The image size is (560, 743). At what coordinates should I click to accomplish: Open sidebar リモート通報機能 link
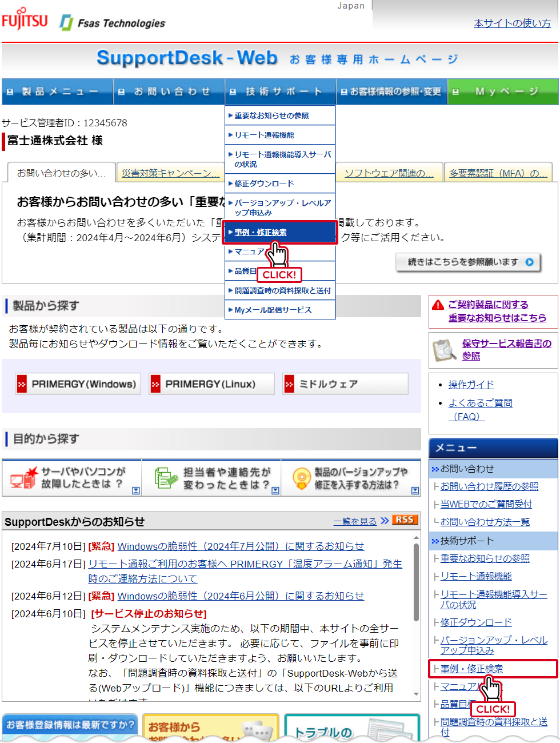(x=476, y=577)
